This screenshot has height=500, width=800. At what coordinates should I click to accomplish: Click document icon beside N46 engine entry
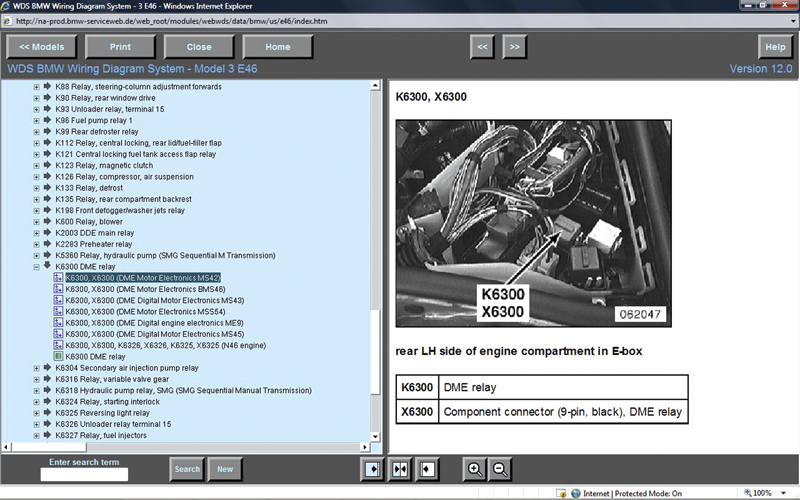point(58,345)
